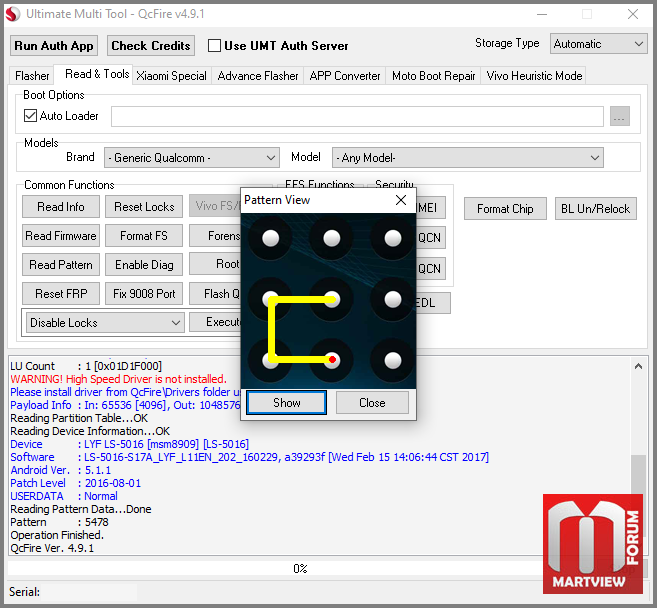Click the progress bar showing 0%
This screenshot has width=657, height=608.
[300, 568]
